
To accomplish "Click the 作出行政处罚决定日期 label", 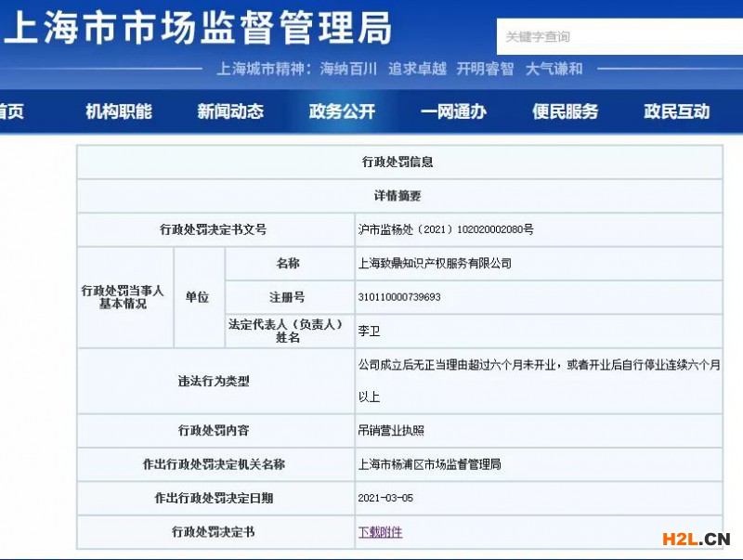I will pos(214,498).
